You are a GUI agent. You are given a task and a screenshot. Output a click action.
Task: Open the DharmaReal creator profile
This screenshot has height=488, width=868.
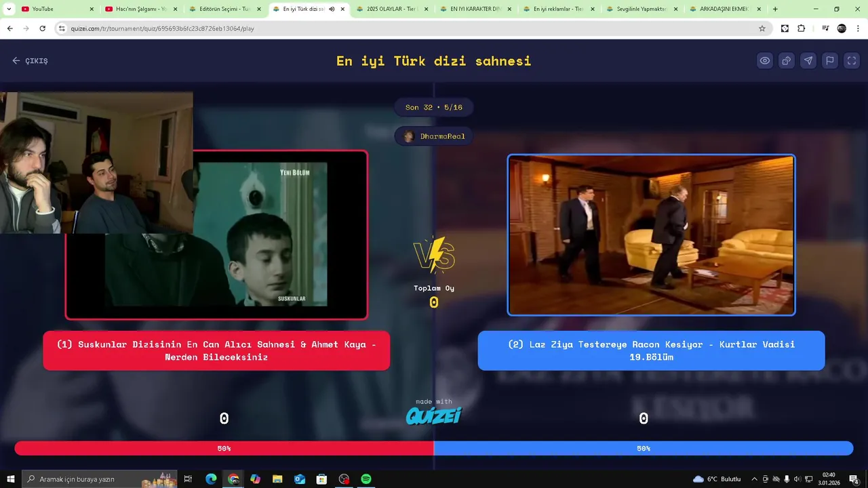(x=434, y=136)
